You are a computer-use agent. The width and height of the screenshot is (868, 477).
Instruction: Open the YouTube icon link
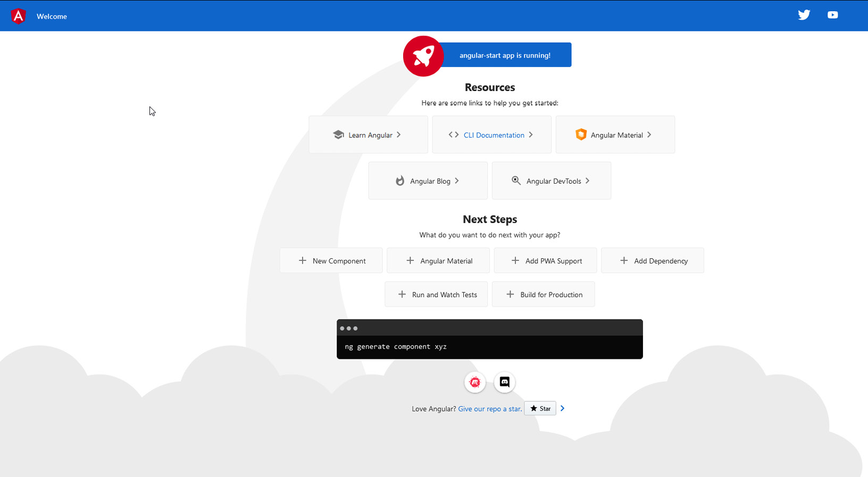833,15
